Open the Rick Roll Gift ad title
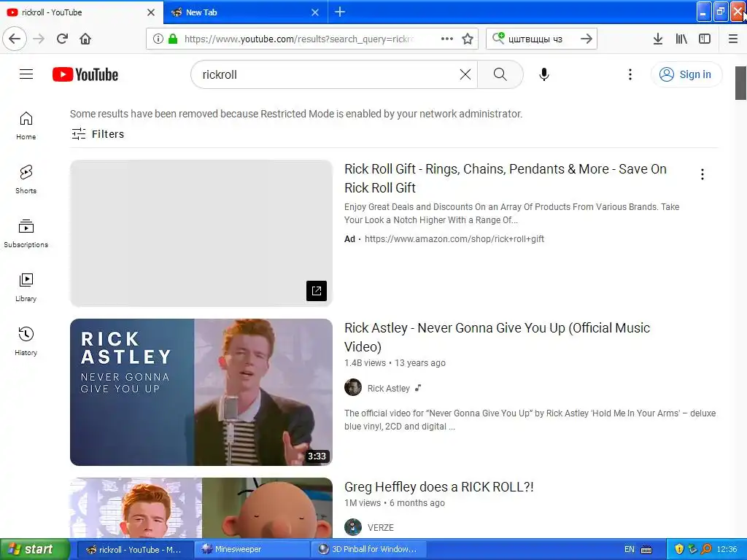Screen dimensions: 747x560 [506, 179]
